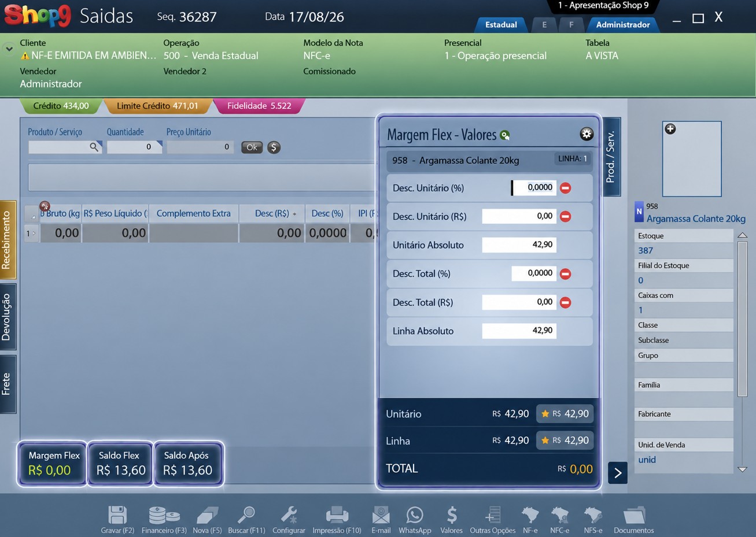Click the product image thumbnail placeholder

tap(692, 159)
